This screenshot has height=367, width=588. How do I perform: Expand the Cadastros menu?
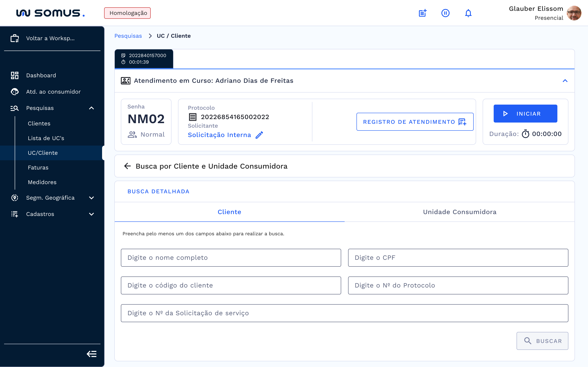coord(40,214)
